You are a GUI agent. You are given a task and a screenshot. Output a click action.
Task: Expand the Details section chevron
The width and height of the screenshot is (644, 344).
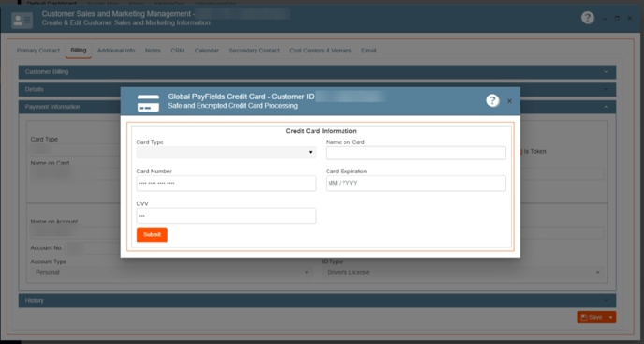606,89
